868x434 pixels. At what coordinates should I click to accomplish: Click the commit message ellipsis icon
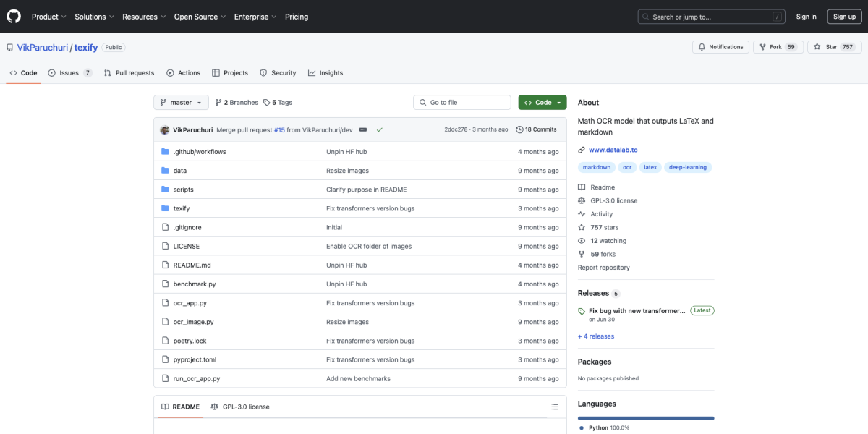point(362,129)
